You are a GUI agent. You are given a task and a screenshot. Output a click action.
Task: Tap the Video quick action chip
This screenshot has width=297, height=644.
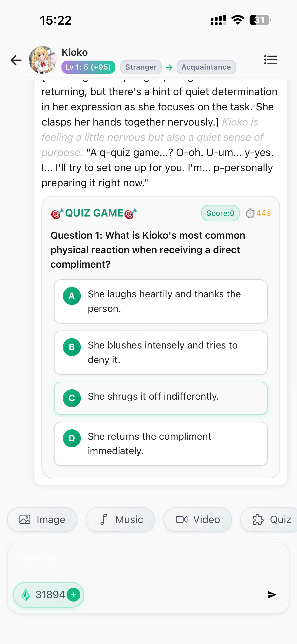click(198, 519)
